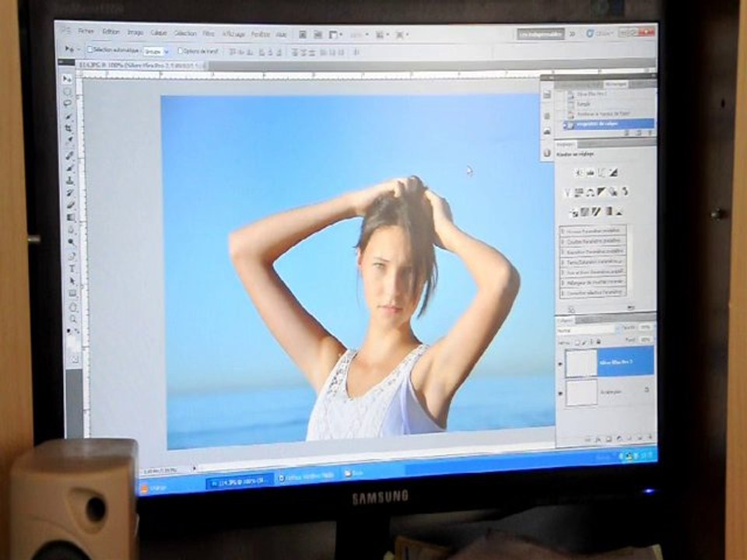747x560 pixels.
Task: Select the Lasso tool
Action: 68,103
